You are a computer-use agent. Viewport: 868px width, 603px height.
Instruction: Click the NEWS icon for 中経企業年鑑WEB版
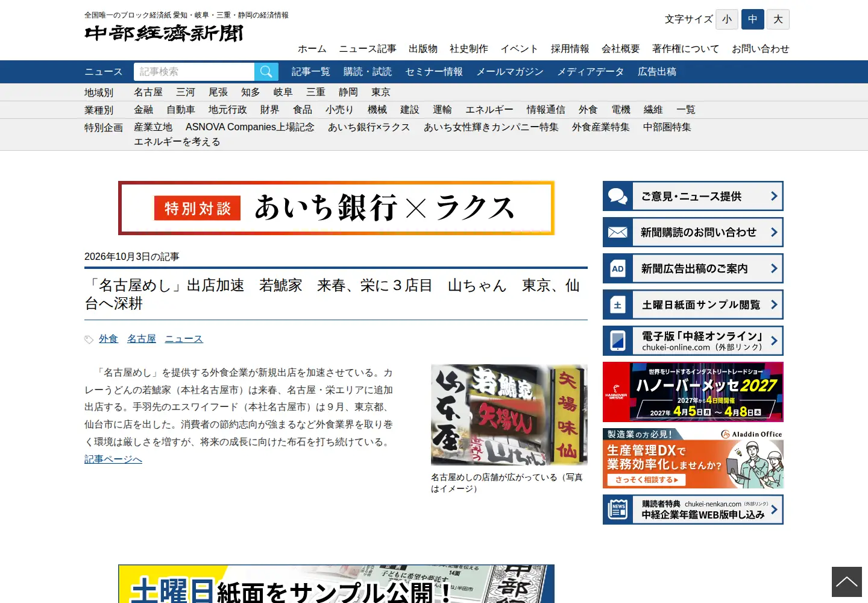618,510
